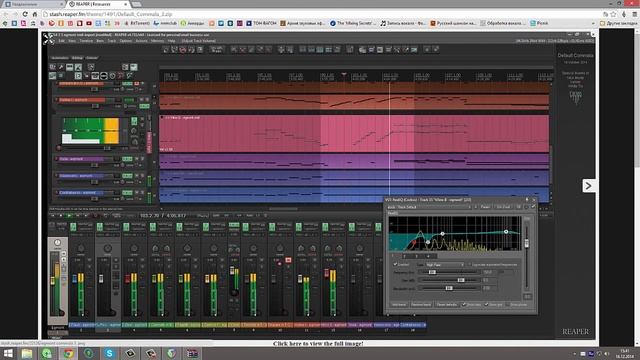Click the green Play button in transport
This screenshot has width=640, height=360.
pyautogui.click(x=69, y=215)
